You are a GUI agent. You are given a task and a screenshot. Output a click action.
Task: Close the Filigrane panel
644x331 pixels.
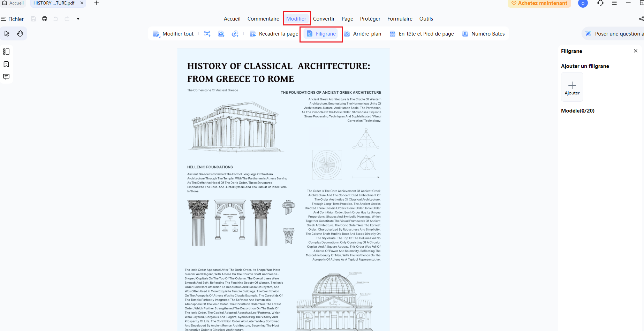point(636,51)
